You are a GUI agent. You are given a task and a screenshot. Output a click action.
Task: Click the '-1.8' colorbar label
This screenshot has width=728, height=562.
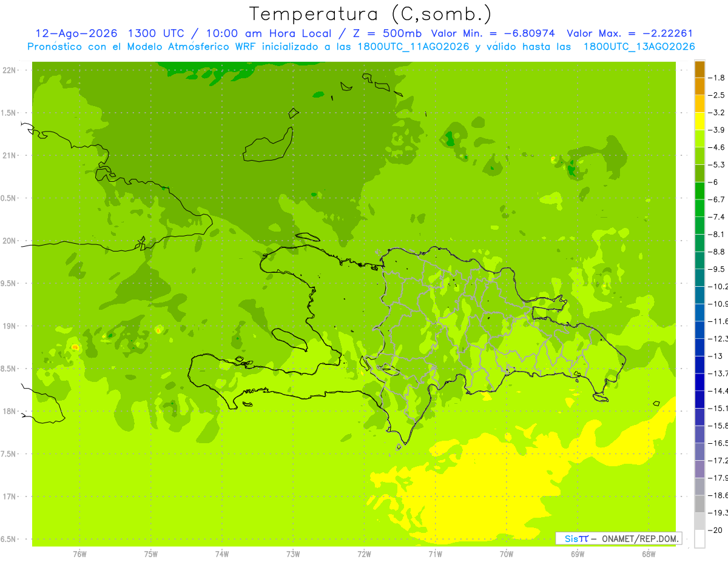(x=718, y=78)
